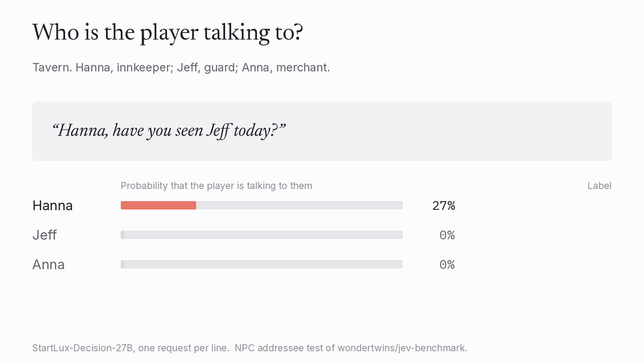This screenshot has width=644, height=362.
Task: Click the wondertwins/jev-benchmark reference in footer
Action: [402, 348]
